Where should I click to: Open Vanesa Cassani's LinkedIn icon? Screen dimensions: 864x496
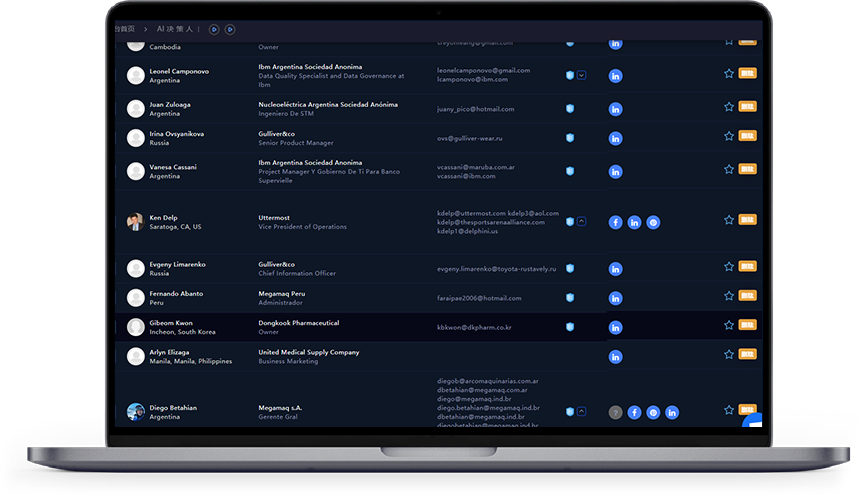pos(615,172)
